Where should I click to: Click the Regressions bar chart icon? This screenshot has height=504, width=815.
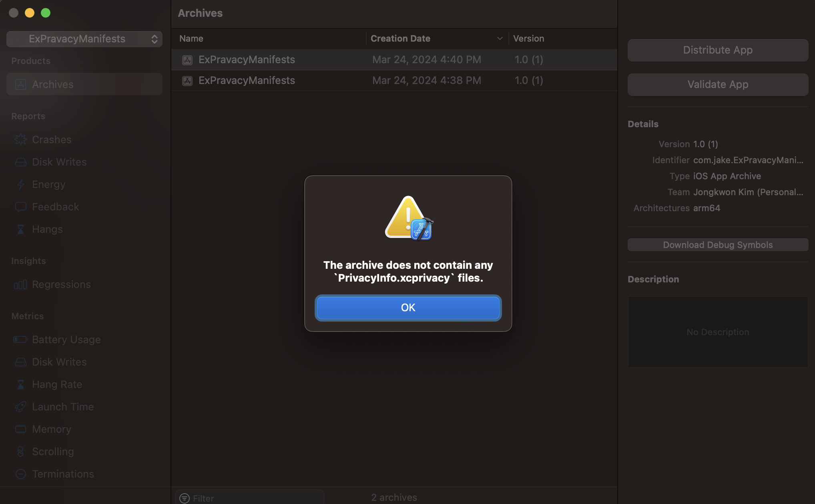pos(20,284)
